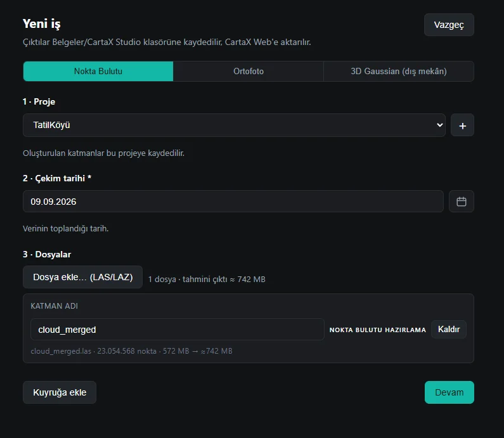504x438 pixels.
Task: Click the KATMAN ADI label
Action: point(54,306)
